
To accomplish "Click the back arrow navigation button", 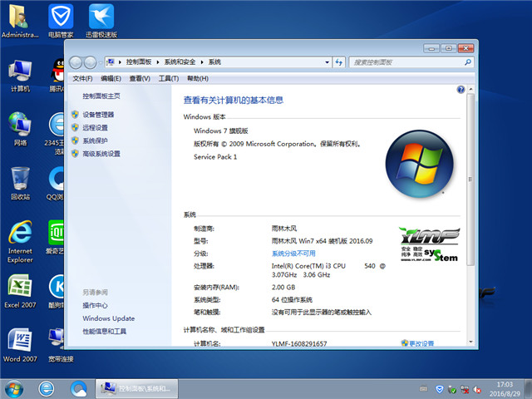I will [x=76, y=62].
